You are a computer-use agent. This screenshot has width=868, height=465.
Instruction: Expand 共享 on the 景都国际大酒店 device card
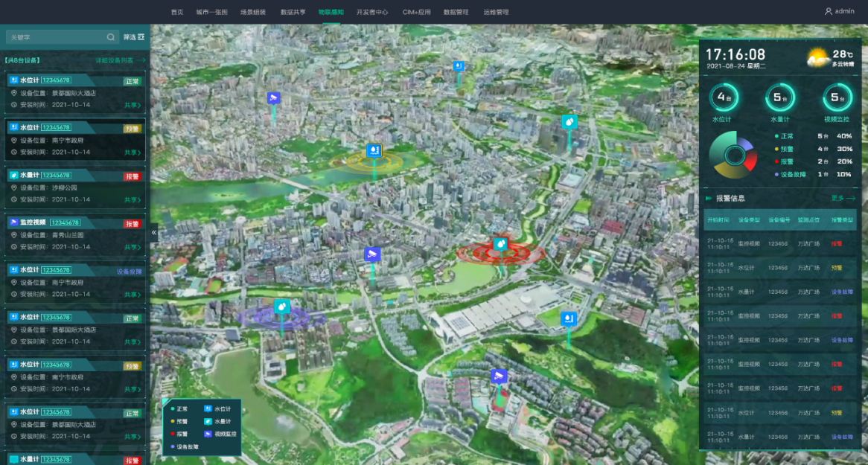pyautogui.click(x=133, y=105)
